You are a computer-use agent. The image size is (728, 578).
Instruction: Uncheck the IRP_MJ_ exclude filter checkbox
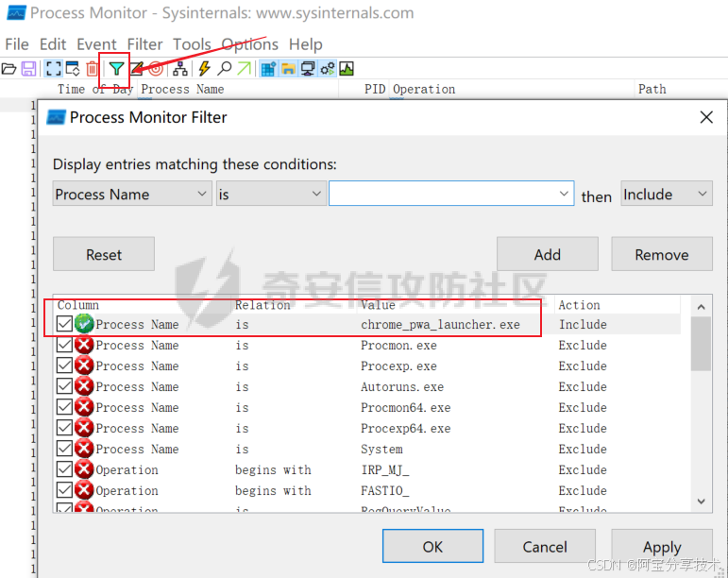point(64,469)
